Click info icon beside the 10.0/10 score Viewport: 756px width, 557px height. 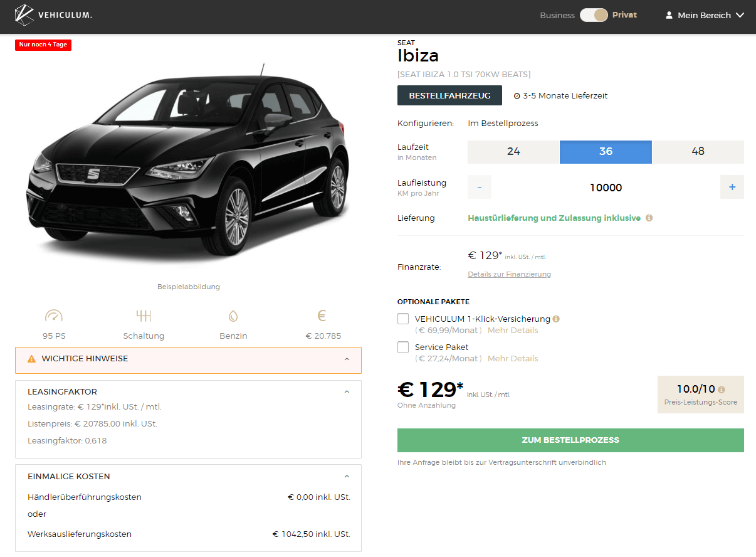722,390
